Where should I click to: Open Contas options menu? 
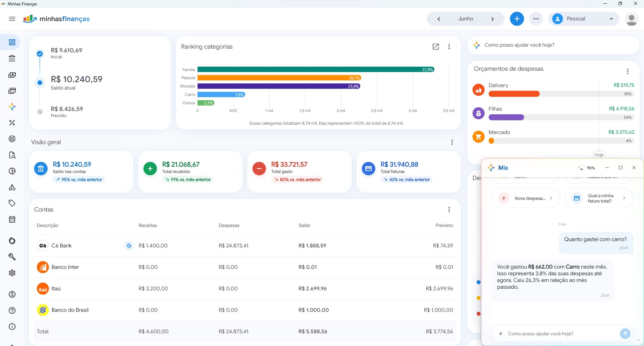449,210
